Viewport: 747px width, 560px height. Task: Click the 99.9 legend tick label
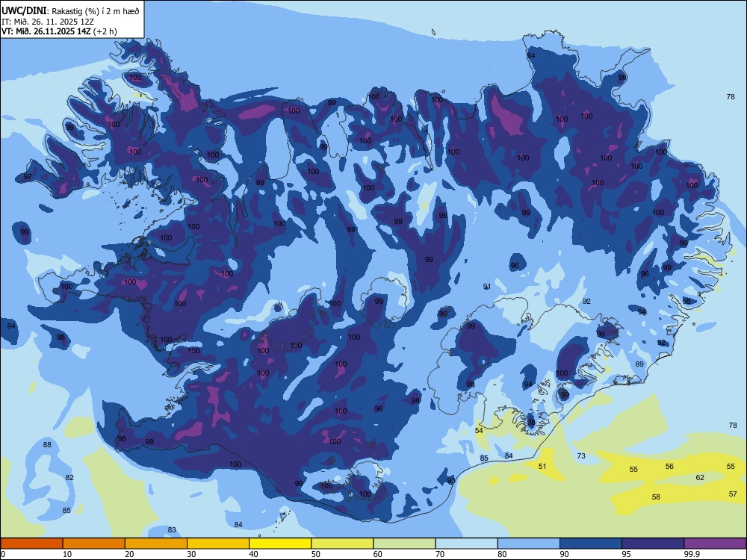click(x=691, y=554)
